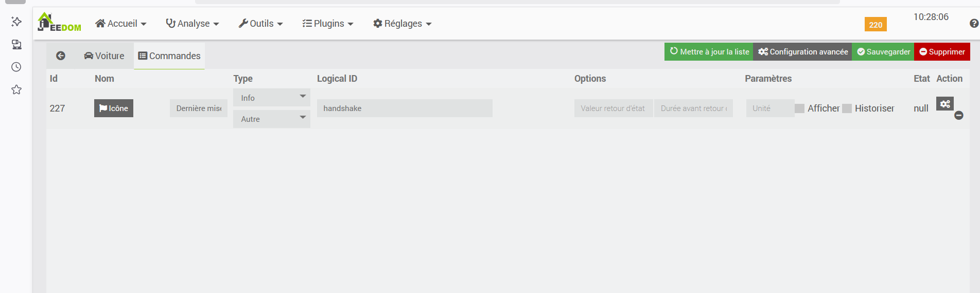Open command 227 advanced config gears
The height and width of the screenshot is (293, 980).
pos(945,104)
